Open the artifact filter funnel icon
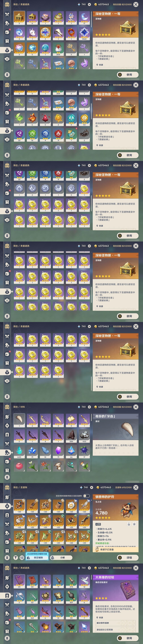The width and height of the screenshot is (143, 644). (x=16, y=557)
